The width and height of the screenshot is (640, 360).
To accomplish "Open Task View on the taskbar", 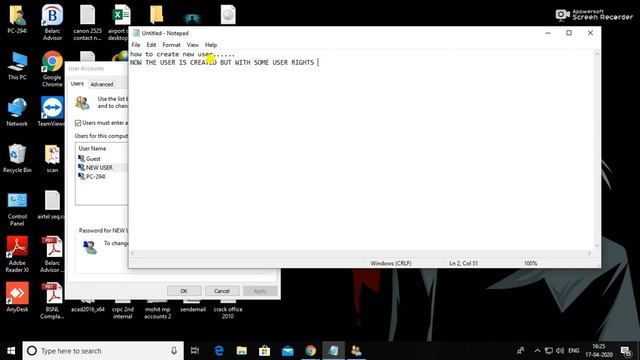I will click(x=195, y=351).
